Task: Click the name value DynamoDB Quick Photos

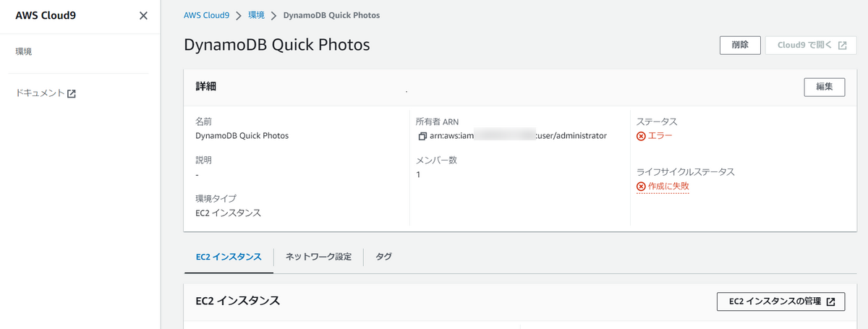Action: pyautogui.click(x=242, y=135)
